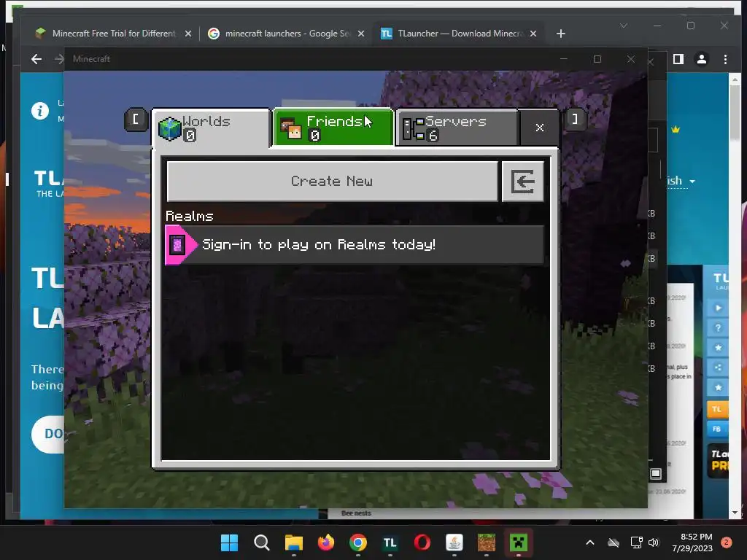
Task: Open the Friends tab in Minecraft
Action: click(333, 128)
